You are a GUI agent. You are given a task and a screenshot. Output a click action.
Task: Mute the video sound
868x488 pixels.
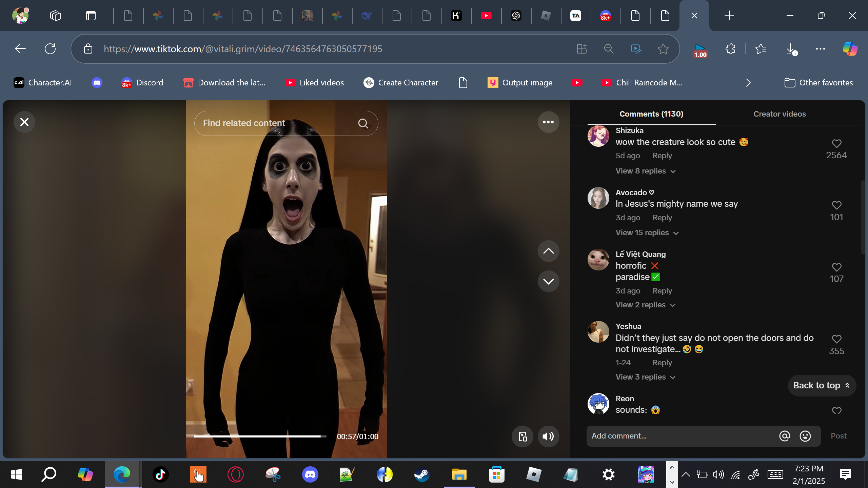tap(548, 436)
